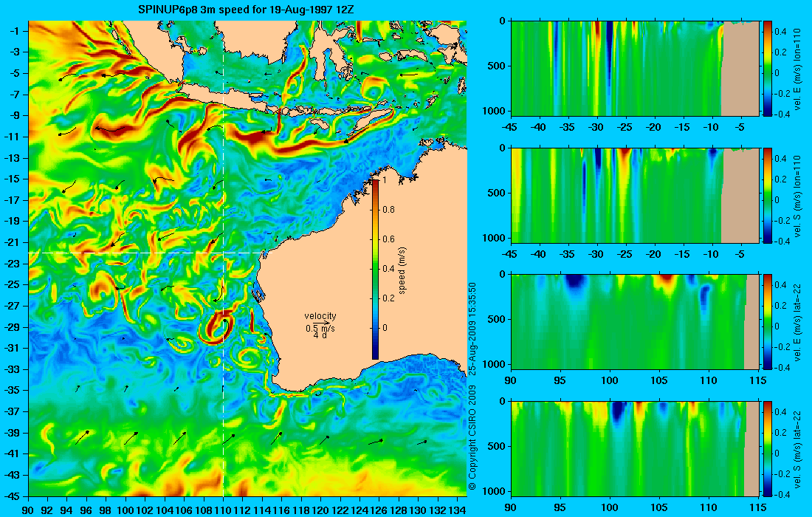Screen dimensions: 812x517
Task: Click longitude tick "104" on the map axis
Action: coord(165,510)
